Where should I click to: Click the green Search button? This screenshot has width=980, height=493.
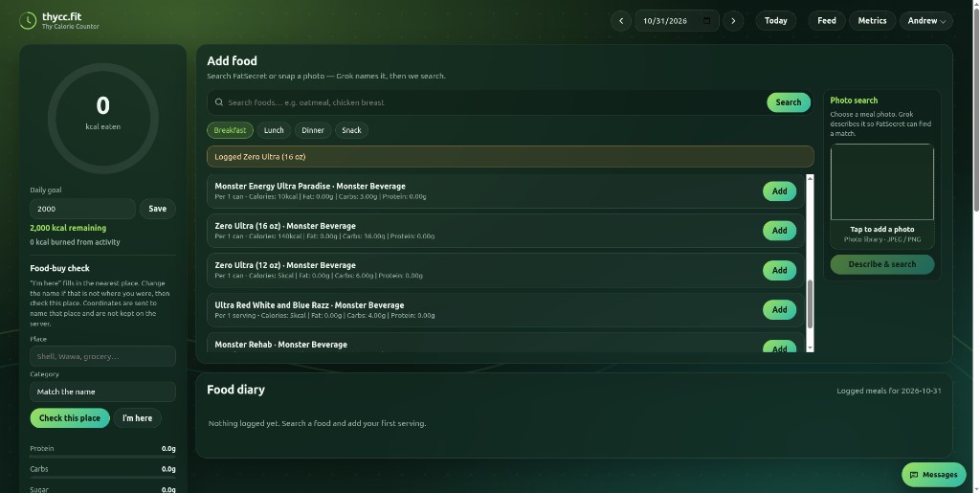click(x=789, y=102)
